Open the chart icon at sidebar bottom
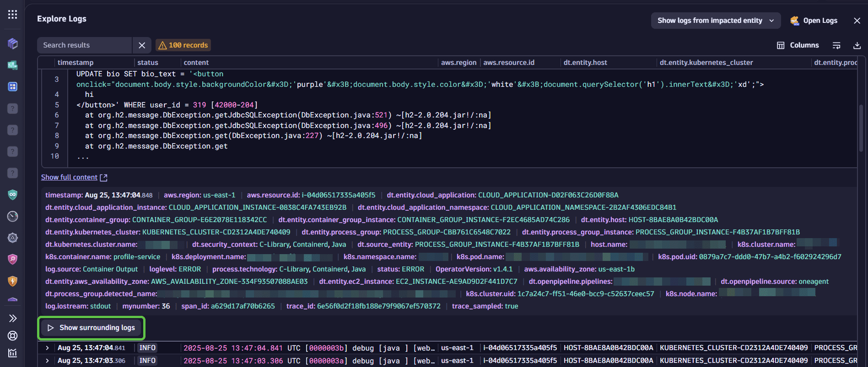Image resolution: width=868 pixels, height=367 pixels. click(x=13, y=353)
